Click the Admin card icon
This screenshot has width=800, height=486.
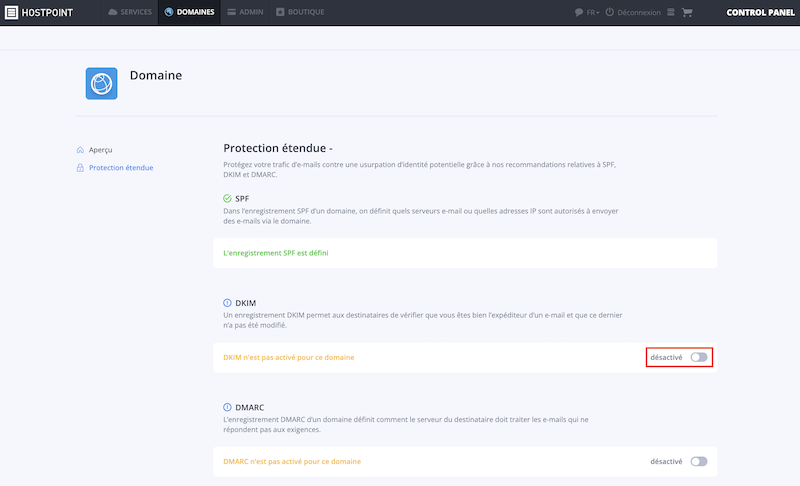[x=232, y=12]
